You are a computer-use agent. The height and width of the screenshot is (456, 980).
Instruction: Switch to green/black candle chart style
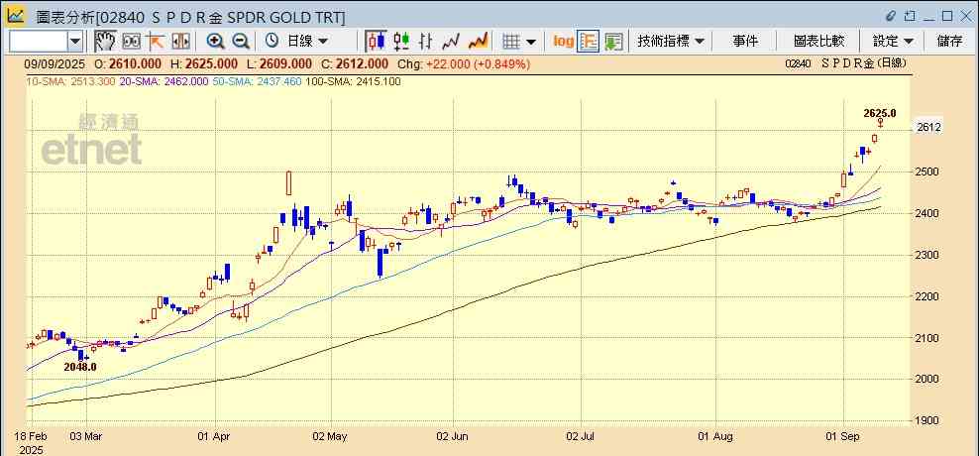click(x=401, y=42)
